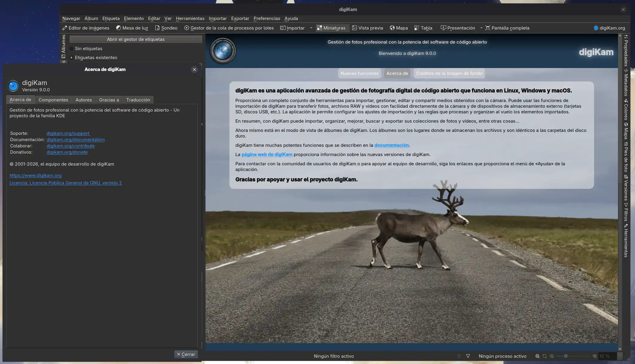635x364 pixels.
Task: Expand the Importar dropdown arrow
Action: point(311,28)
